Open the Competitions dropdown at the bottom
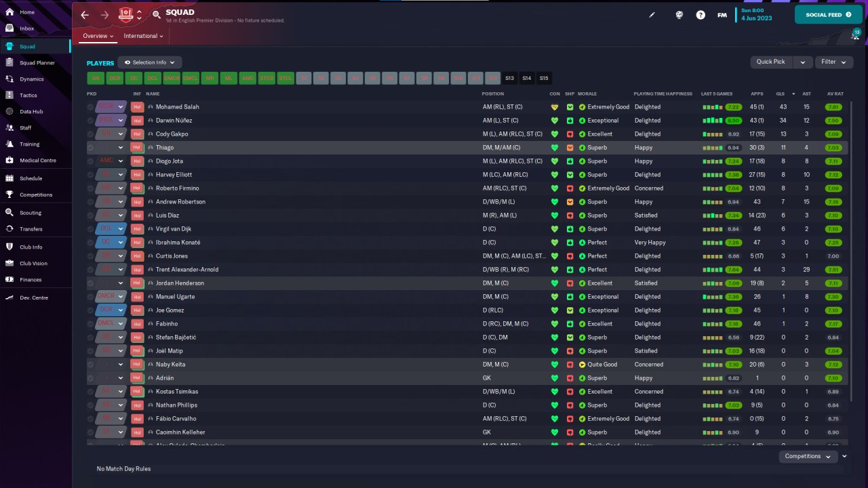The width and height of the screenshot is (868, 488). tap(808, 456)
